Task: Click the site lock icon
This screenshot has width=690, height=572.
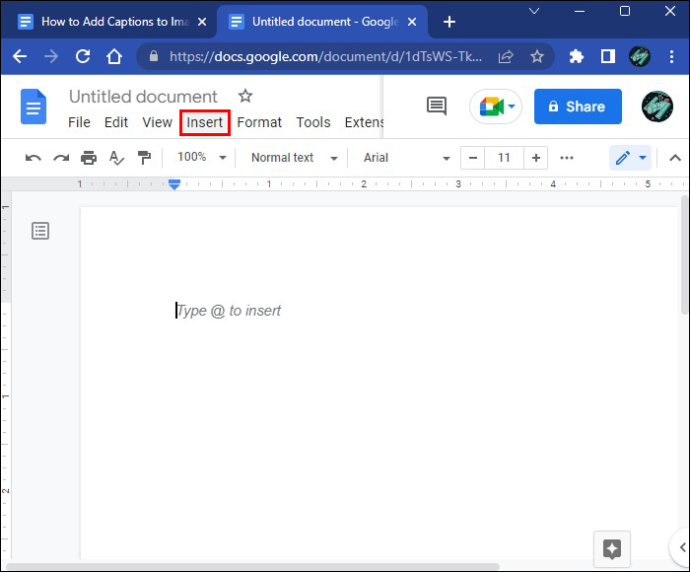Action: (x=154, y=56)
